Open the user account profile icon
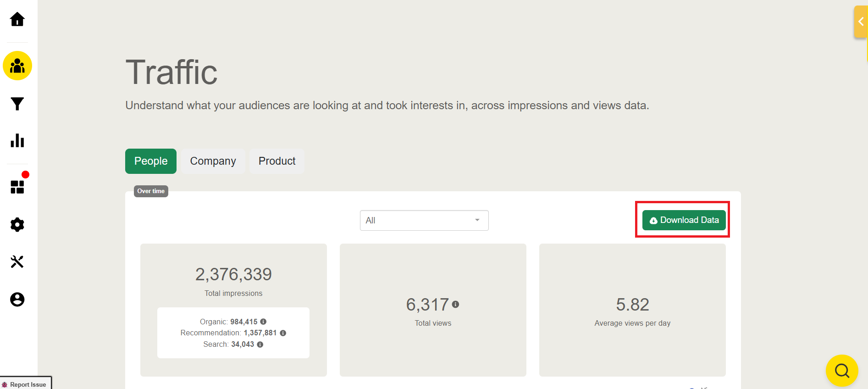 (x=17, y=300)
